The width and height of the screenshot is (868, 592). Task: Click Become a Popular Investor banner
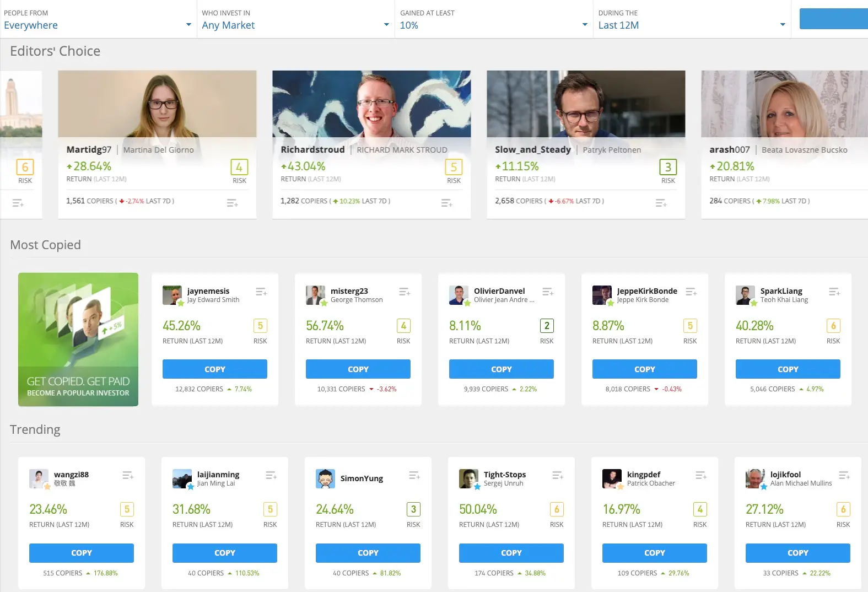click(x=78, y=340)
